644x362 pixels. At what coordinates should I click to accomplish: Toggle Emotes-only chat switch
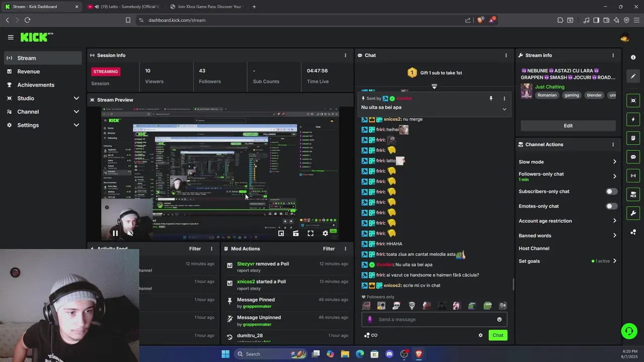(x=611, y=206)
